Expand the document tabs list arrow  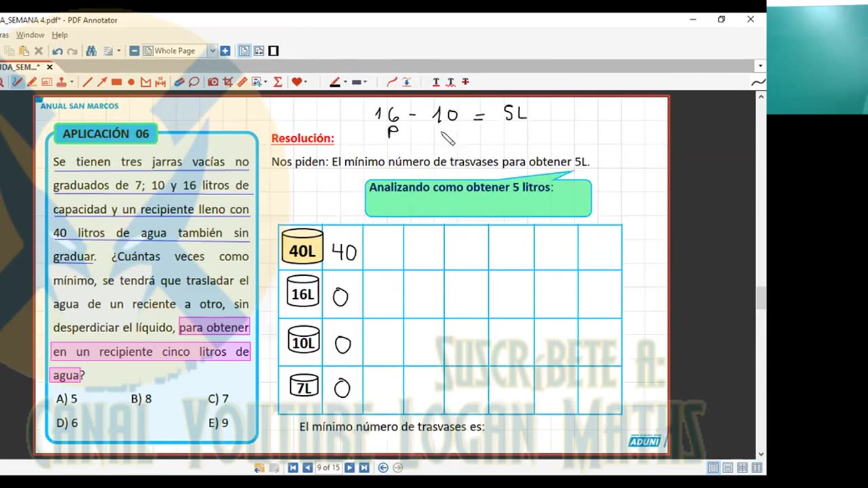pos(760,66)
